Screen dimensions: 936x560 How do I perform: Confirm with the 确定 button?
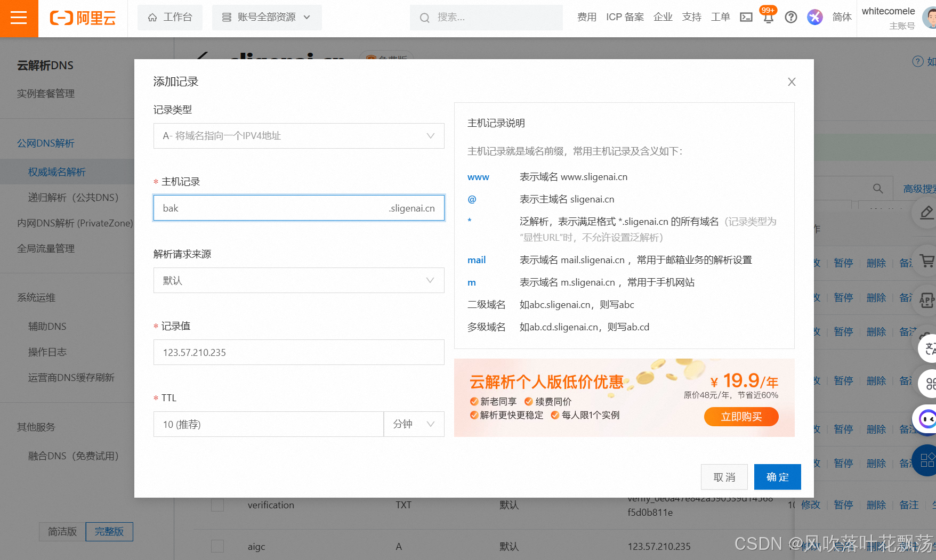[777, 477]
